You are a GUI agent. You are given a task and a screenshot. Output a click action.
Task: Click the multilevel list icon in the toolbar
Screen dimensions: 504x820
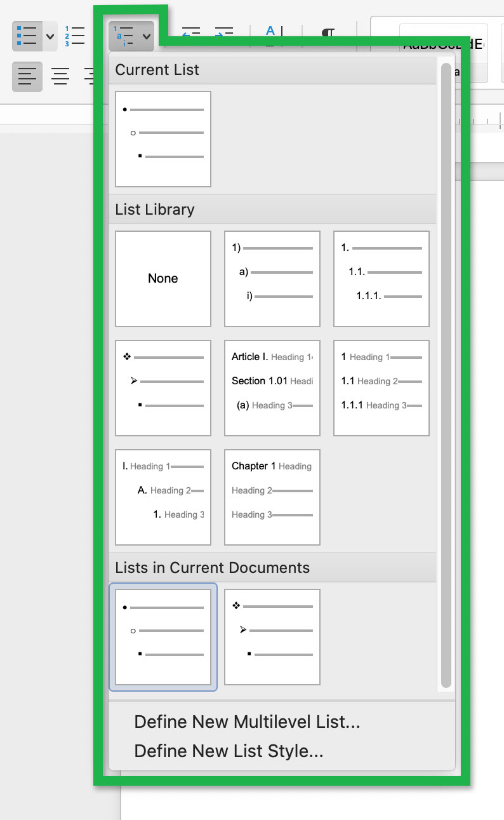pyautogui.click(x=124, y=36)
